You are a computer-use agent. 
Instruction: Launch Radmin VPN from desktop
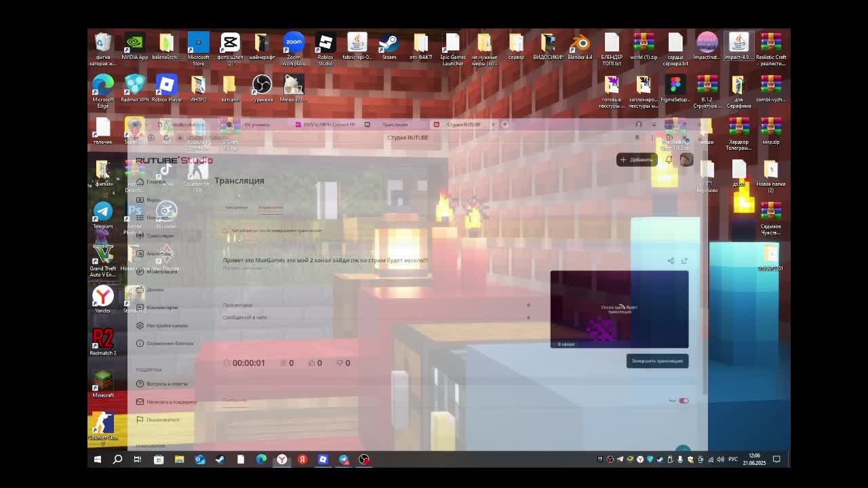[x=135, y=89]
